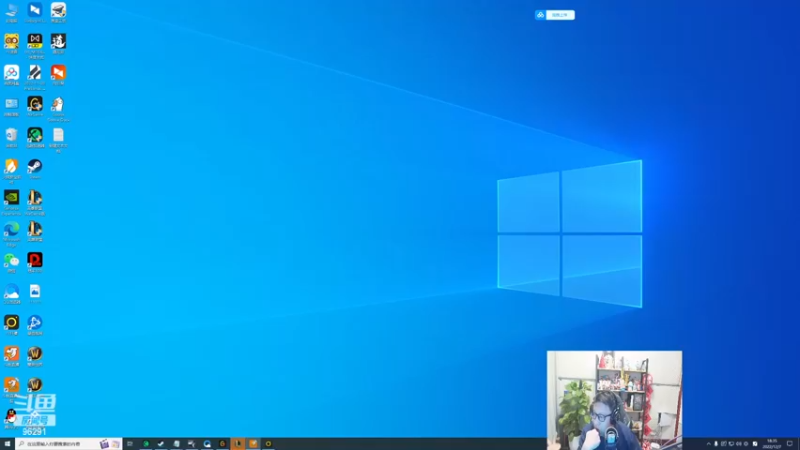Launch the orange bow-tie logo app shortcut

pos(58,75)
